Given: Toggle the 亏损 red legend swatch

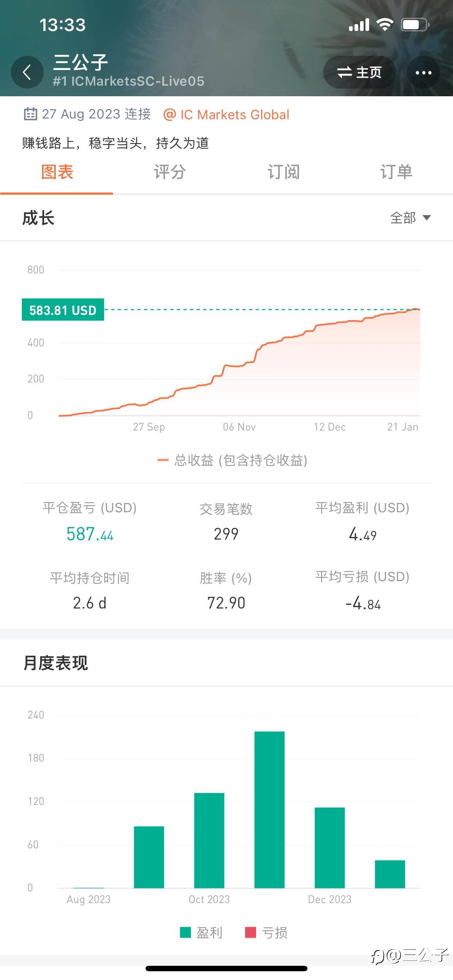Looking at the screenshot, I should pyautogui.click(x=251, y=933).
